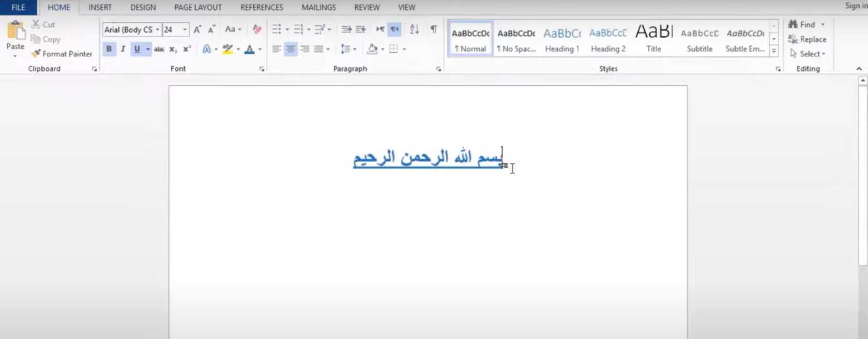Align text to the right
Image resolution: width=868 pixels, height=339 pixels.
pos(305,49)
